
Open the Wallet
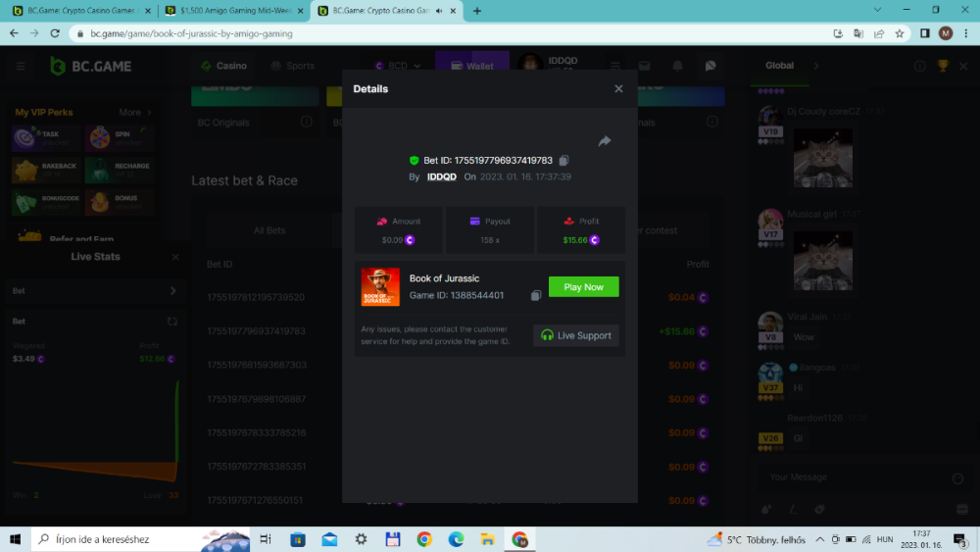[471, 67]
